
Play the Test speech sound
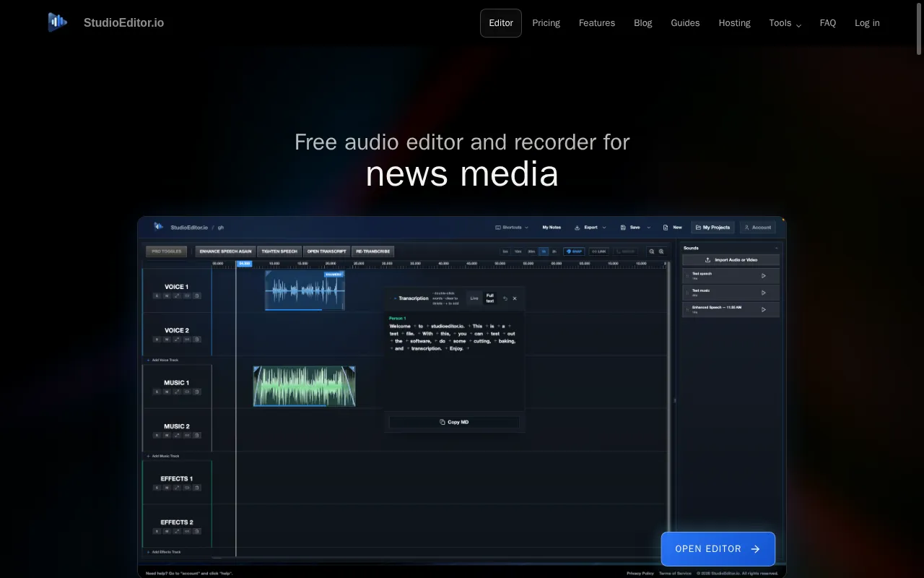764,275
